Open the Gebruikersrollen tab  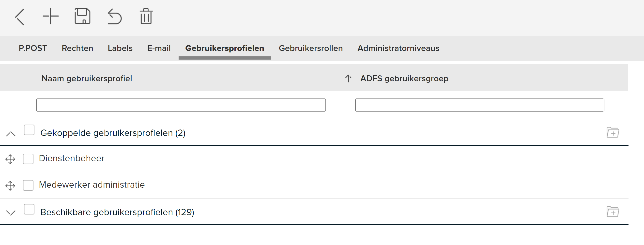311,48
